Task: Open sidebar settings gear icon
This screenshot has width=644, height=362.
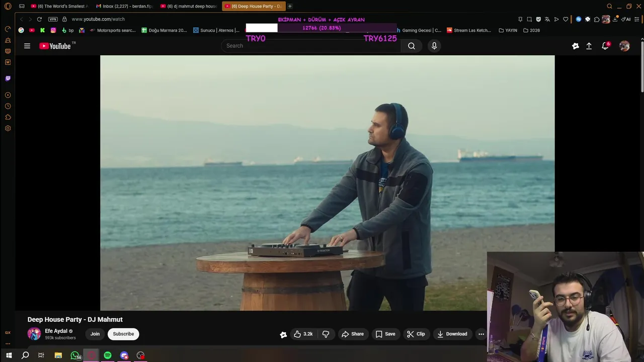Action: point(8,128)
